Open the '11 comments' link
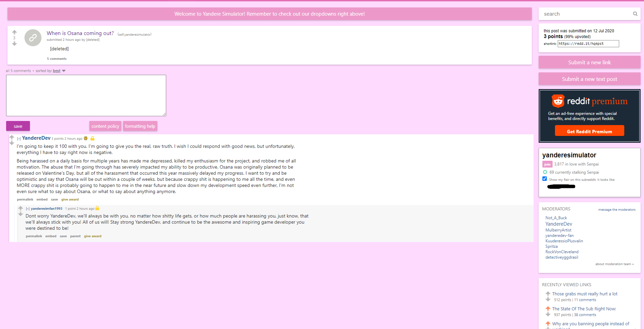 pyautogui.click(x=585, y=300)
